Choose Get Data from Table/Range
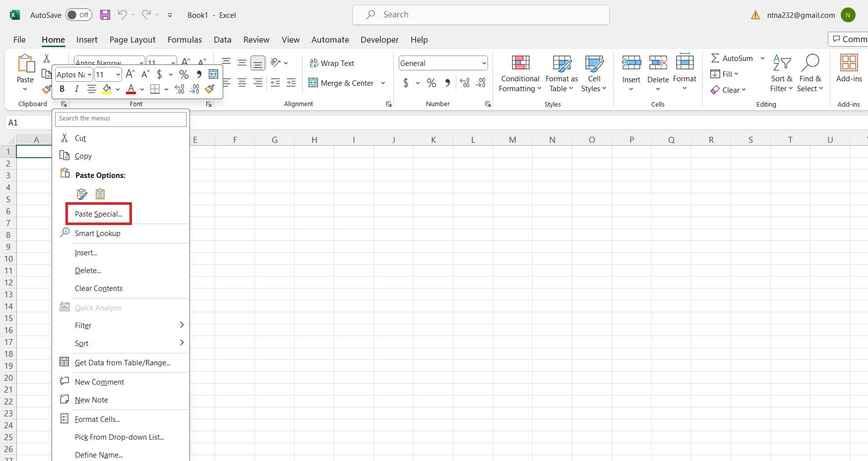The height and width of the screenshot is (461, 868). 122,362
